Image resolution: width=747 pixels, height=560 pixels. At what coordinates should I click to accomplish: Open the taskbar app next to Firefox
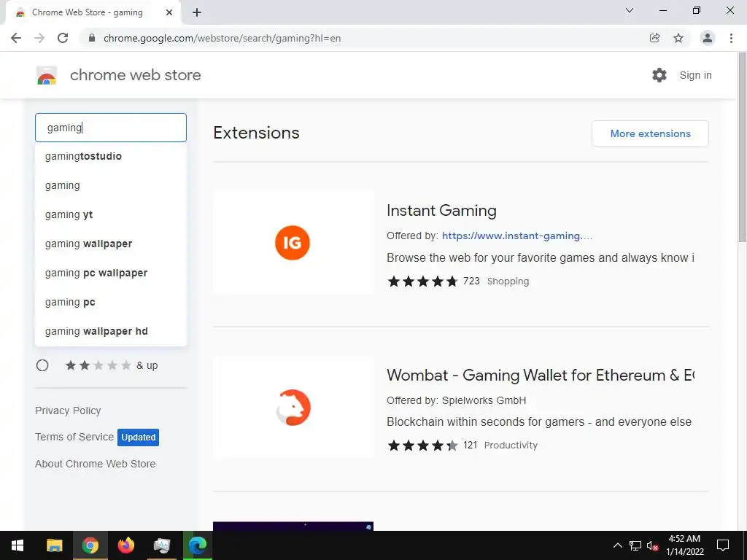tap(162, 545)
